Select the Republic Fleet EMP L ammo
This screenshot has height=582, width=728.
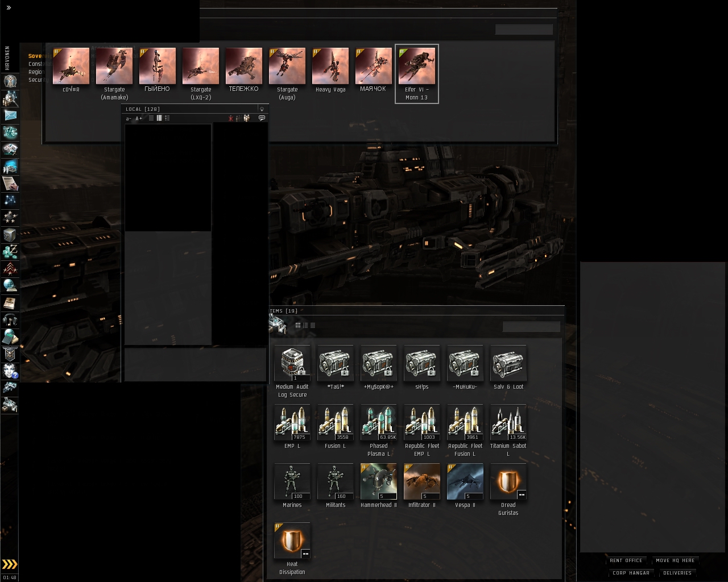(422, 431)
